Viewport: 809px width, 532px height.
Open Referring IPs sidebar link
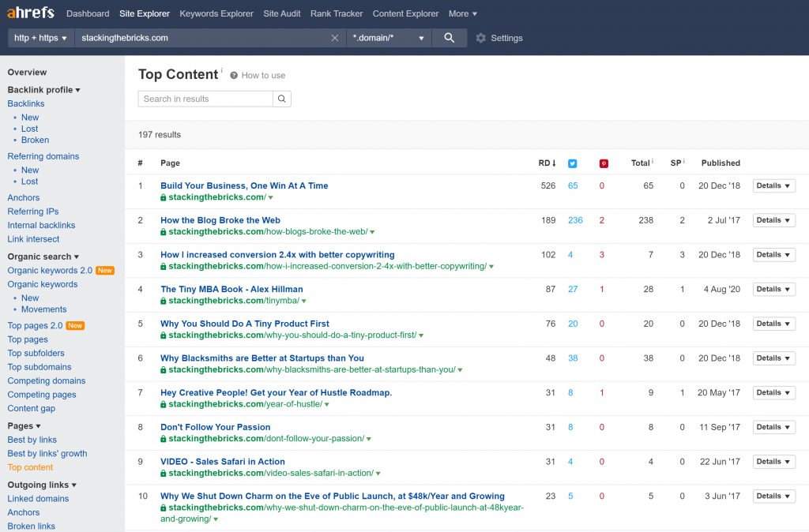pyautogui.click(x=33, y=212)
